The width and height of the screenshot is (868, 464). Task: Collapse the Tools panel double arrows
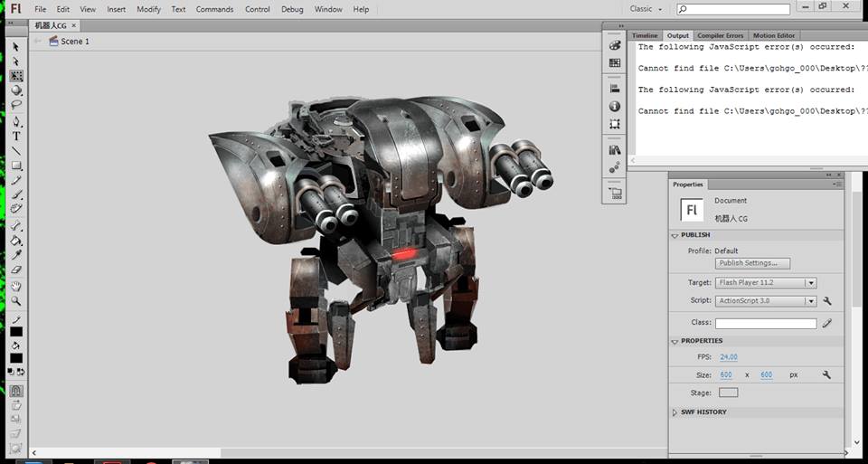point(11,24)
